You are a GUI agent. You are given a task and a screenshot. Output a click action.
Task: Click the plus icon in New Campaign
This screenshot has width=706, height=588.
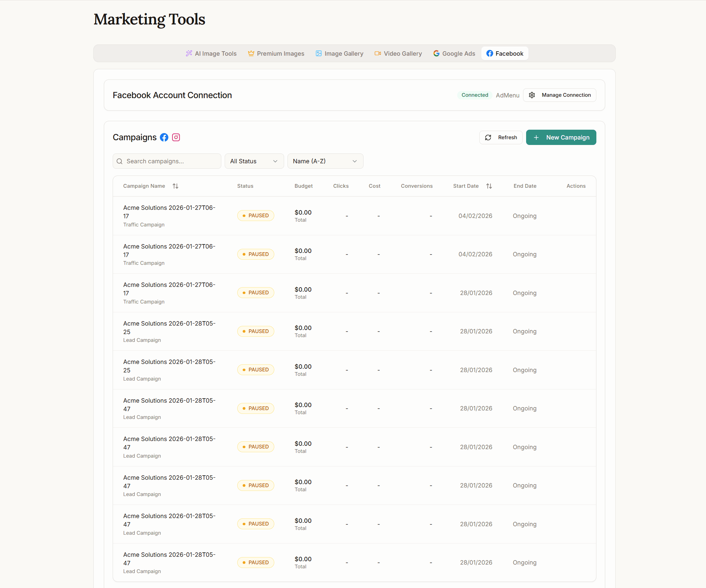click(536, 137)
